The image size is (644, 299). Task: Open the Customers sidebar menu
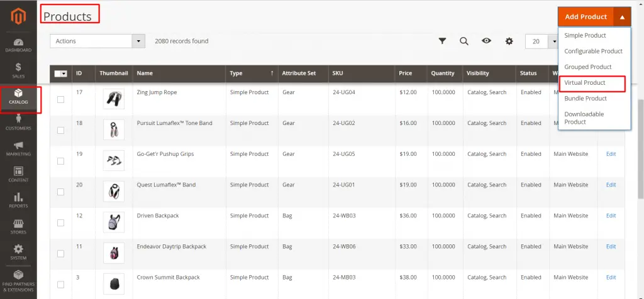18,122
